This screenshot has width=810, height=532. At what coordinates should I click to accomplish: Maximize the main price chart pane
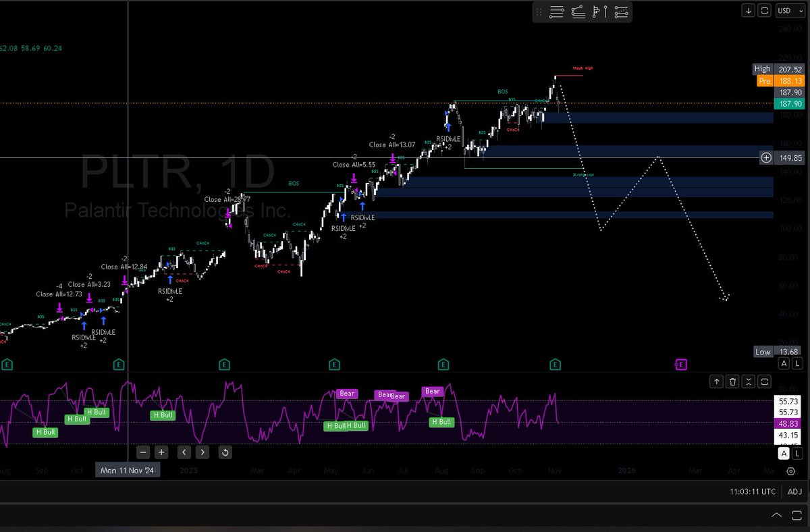(765, 10)
